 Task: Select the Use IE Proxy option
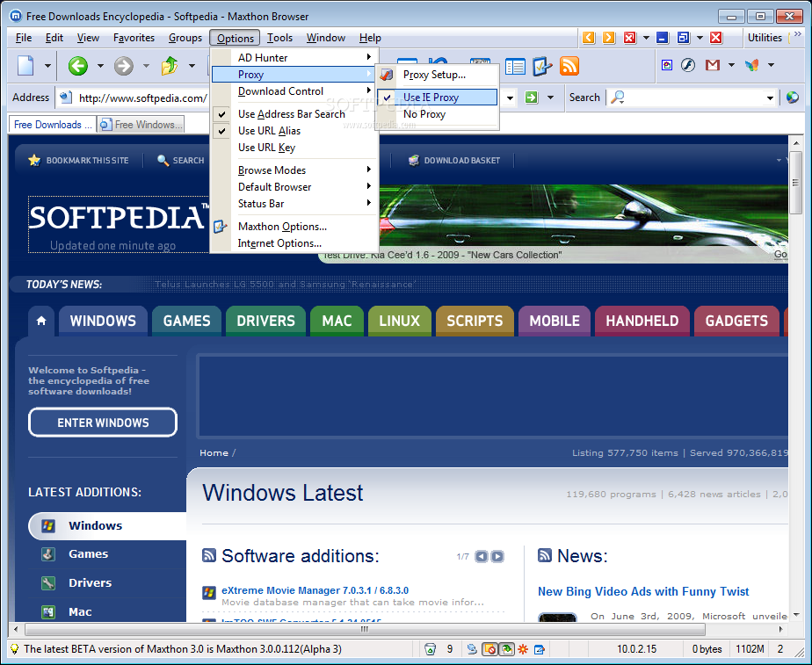coord(438,98)
